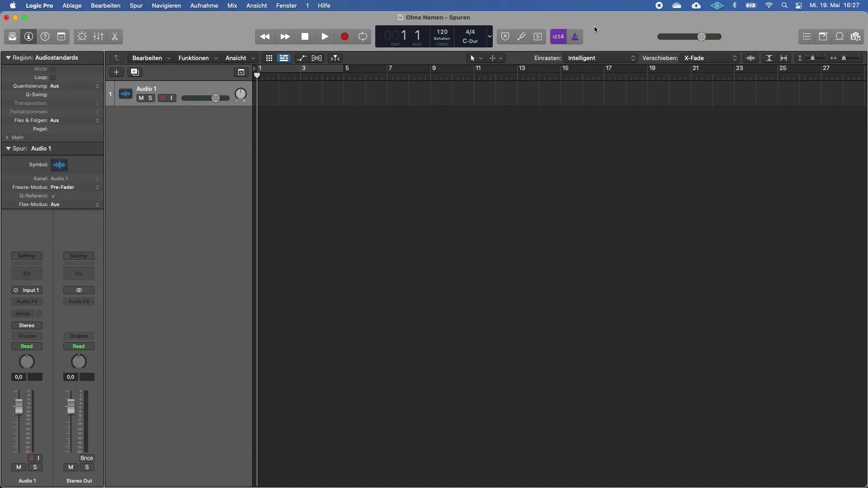Open Funktionen dropdown in tracks area
Image resolution: width=868 pixels, height=488 pixels.
[198, 58]
